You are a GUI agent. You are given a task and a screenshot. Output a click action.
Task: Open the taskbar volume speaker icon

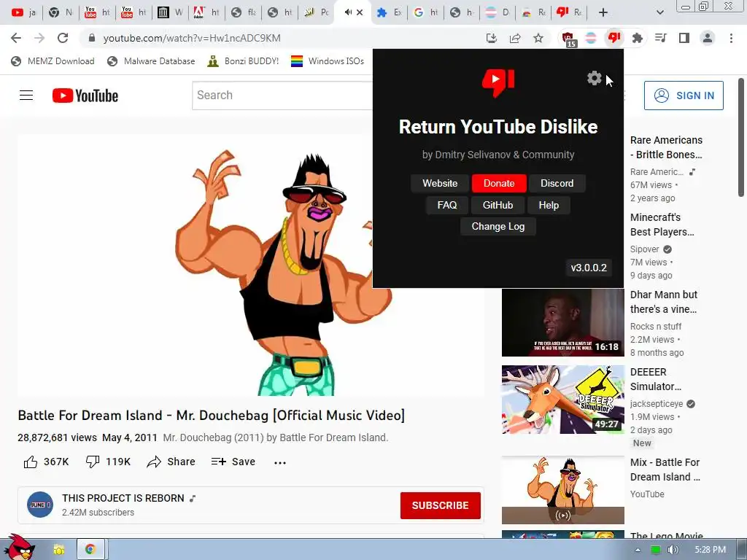click(x=673, y=550)
